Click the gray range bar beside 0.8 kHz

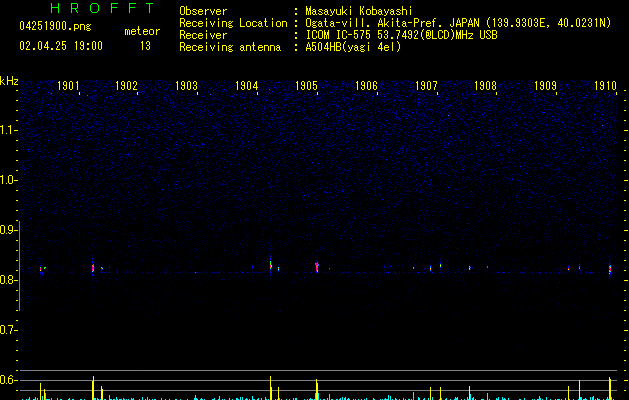tap(20, 266)
